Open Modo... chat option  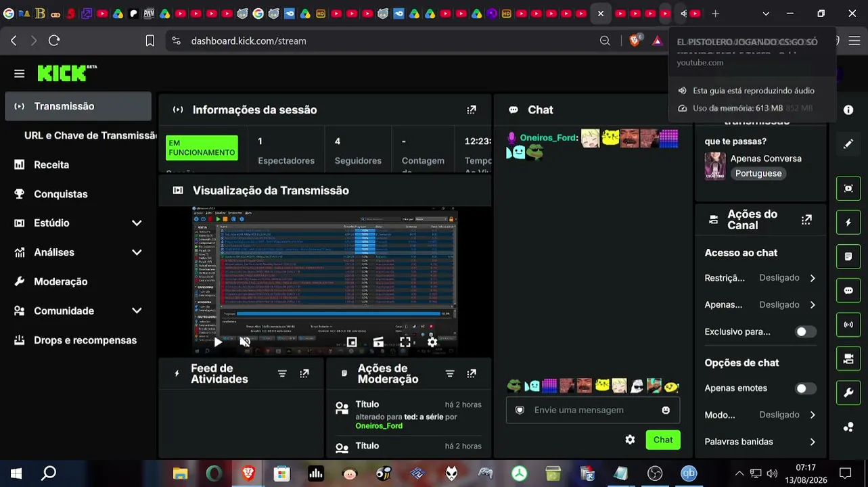(x=760, y=415)
